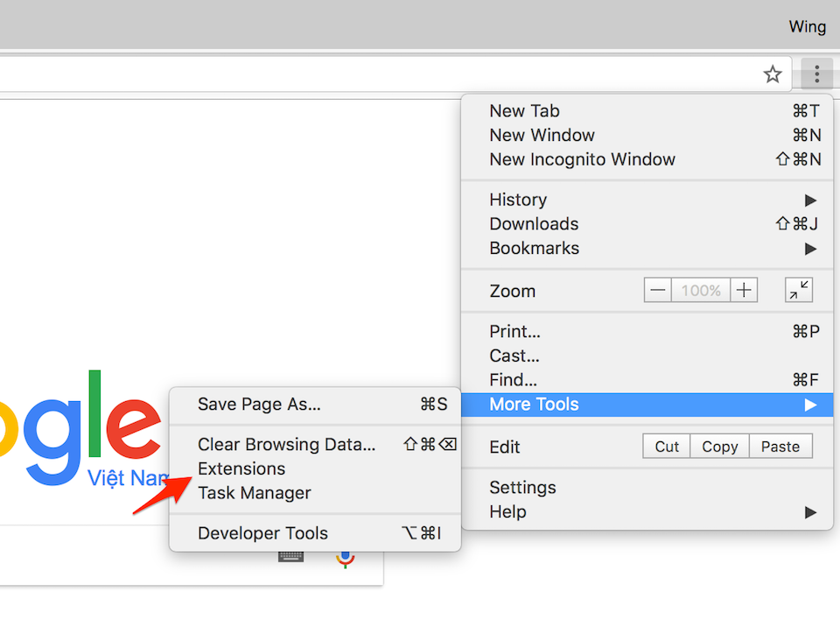The height and width of the screenshot is (620, 840).
Task: Click the fullscreen zoom icon
Action: pos(799,290)
